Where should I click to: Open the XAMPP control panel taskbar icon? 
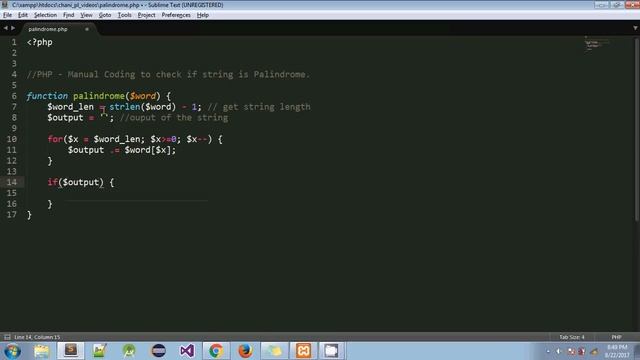pos(303,351)
